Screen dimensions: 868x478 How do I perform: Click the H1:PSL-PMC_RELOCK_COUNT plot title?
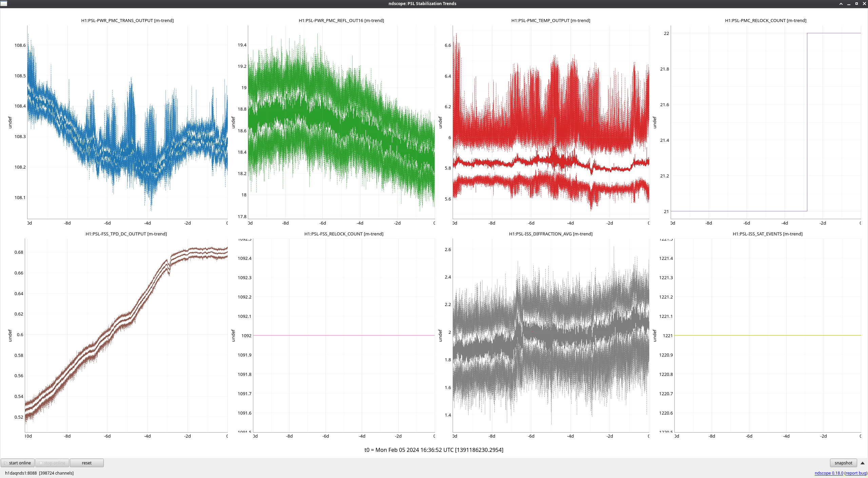click(766, 20)
